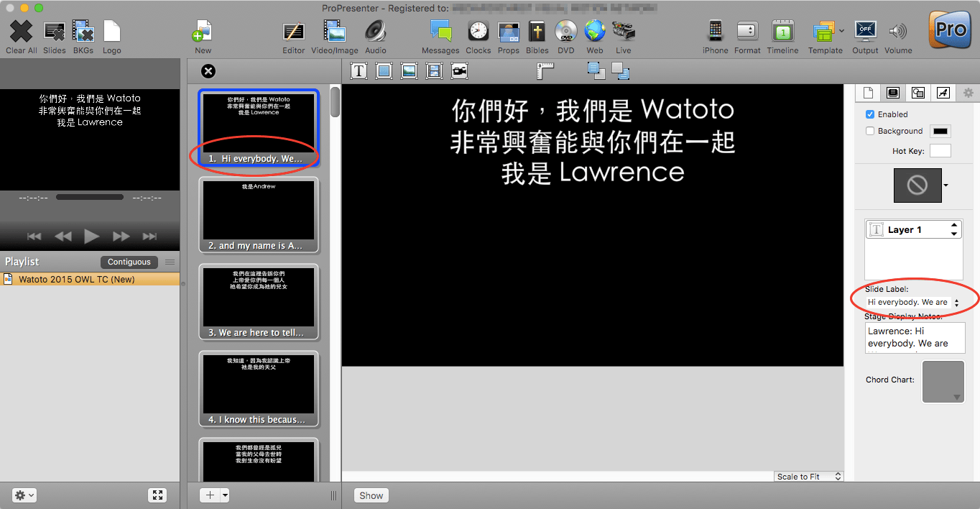The height and width of the screenshot is (509, 980).
Task: Switch to the fourth inspector tab with the pen icon
Action: click(943, 93)
